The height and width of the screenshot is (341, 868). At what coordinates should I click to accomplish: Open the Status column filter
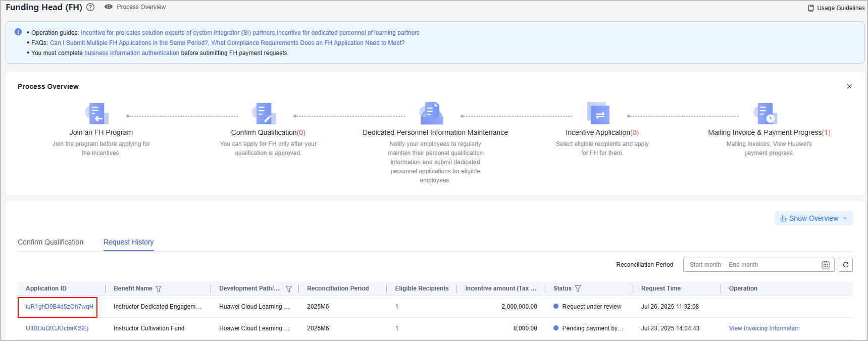pos(578,288)
